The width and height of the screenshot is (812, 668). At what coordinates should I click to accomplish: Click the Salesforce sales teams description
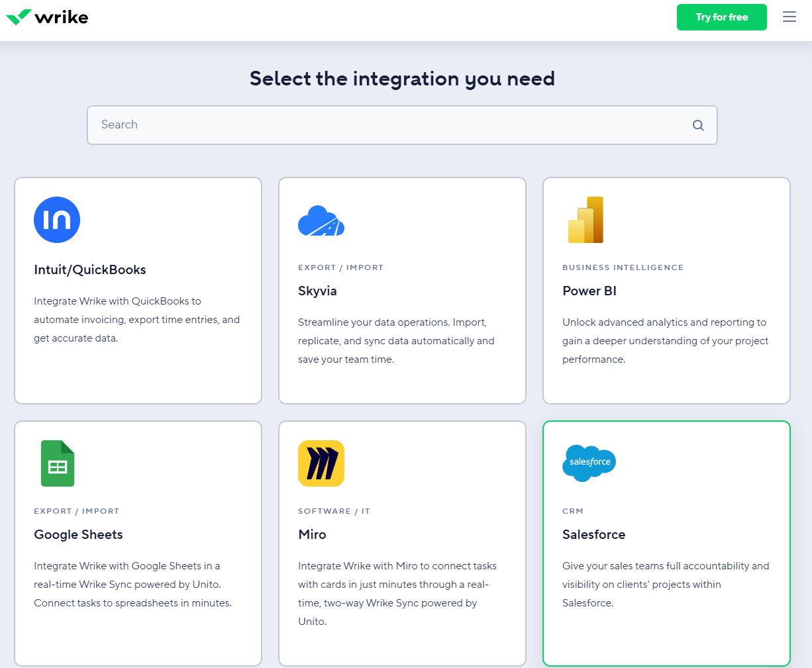click(x=666, y=585)
